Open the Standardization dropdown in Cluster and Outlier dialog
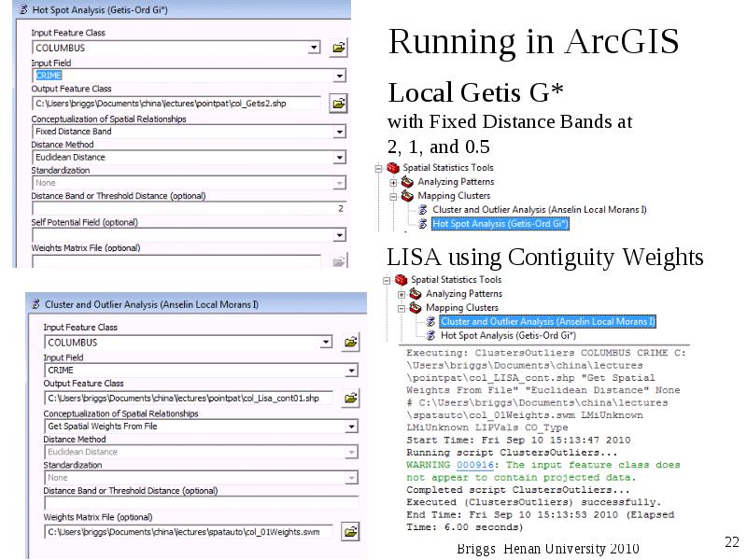747x560 pixels. coord(352,478)
